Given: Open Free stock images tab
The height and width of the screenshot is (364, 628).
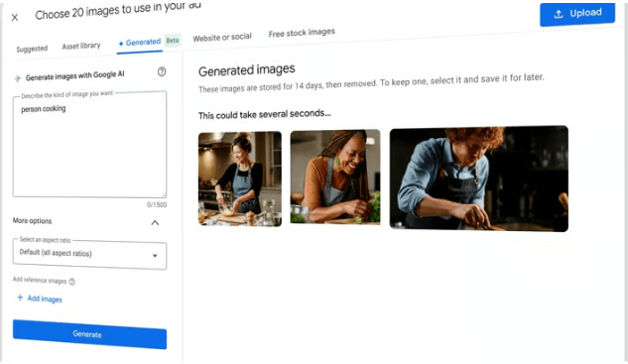Looking at the screenshot, I should pyautogui.click(x=302, y=33).
